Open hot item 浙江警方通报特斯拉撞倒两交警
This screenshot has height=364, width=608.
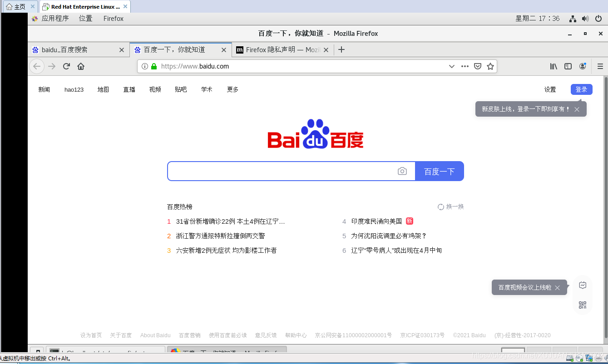point(220,236)
